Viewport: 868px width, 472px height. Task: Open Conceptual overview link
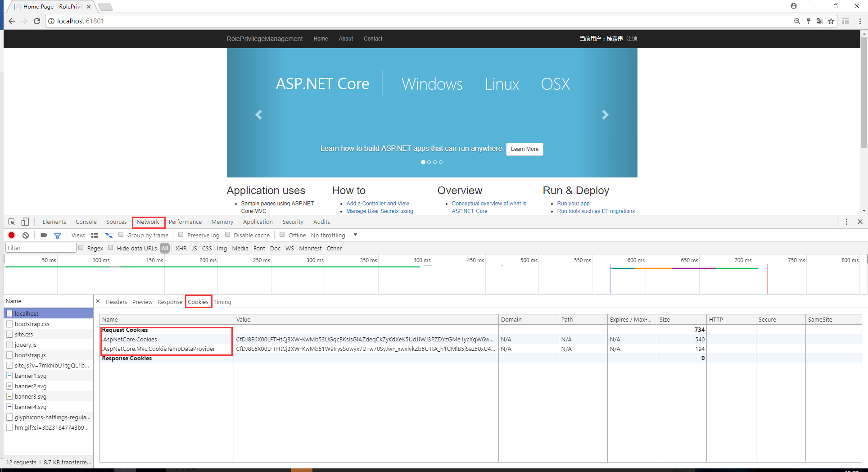point(489,207)
